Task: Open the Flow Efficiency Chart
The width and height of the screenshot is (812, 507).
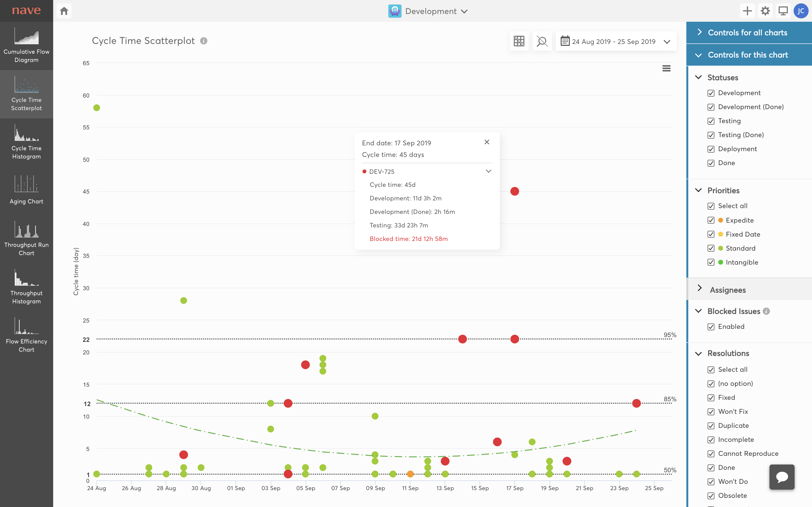Action: (26, 335)
